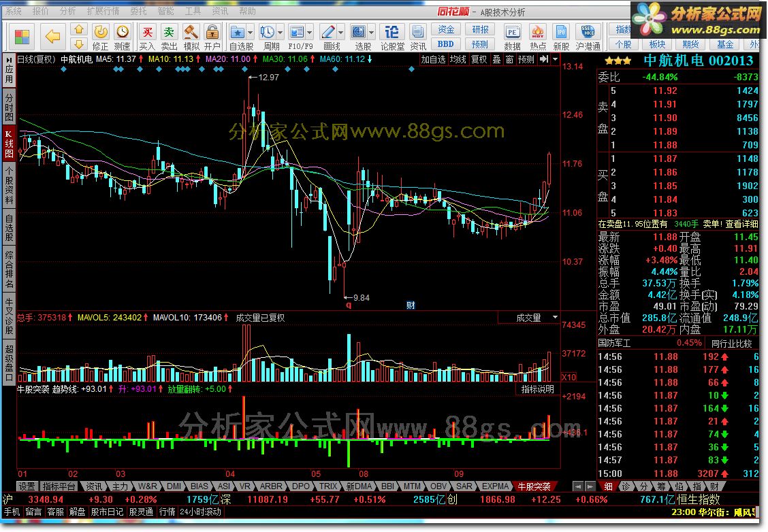The image size is (768, 532).
Task: Click the chart skip-to-end arrow icon
Action: [544, 59]
